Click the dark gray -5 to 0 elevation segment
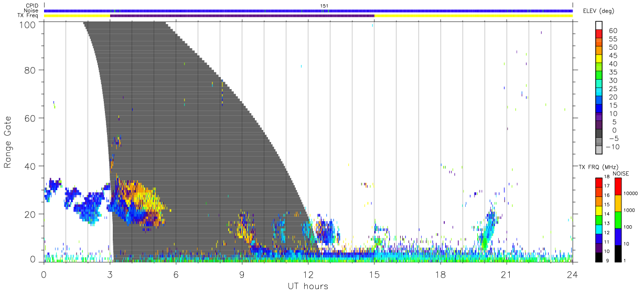The height and width of the screenshot is (297, 644). (598, 134)
